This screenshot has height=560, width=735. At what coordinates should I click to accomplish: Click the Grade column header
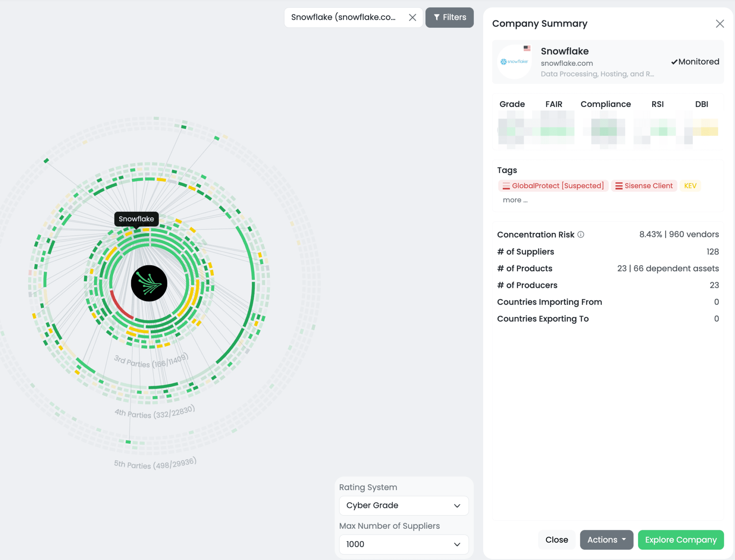tap(512, 104)
